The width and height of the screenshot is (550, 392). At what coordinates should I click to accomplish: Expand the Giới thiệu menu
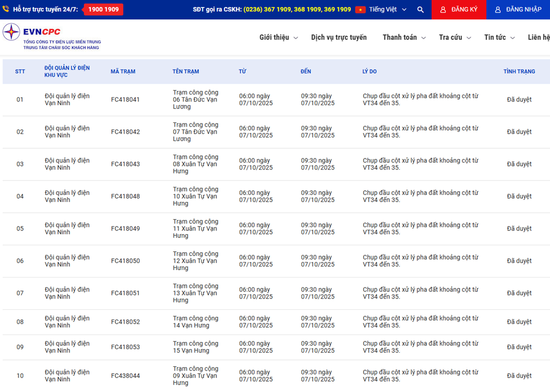(x=278, y=38)
